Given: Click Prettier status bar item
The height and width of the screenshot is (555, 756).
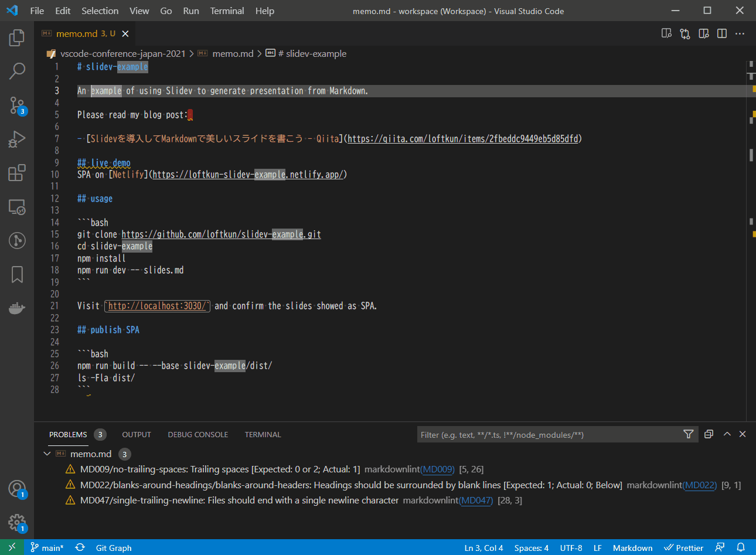Looking at the screenshot, I should click(x=683, y=547).
